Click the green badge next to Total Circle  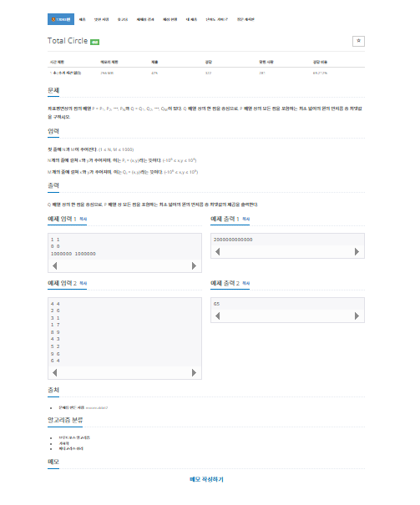(x=94, y=42)
